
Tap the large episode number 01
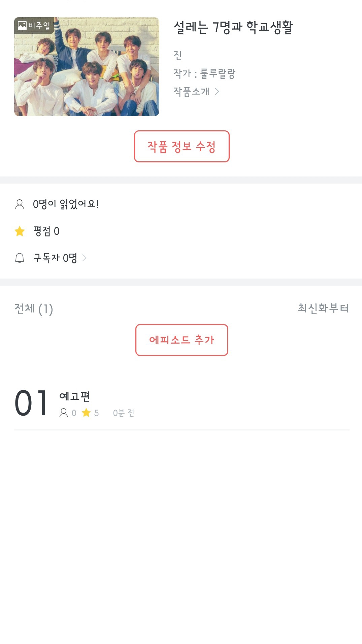click(31, 403)
